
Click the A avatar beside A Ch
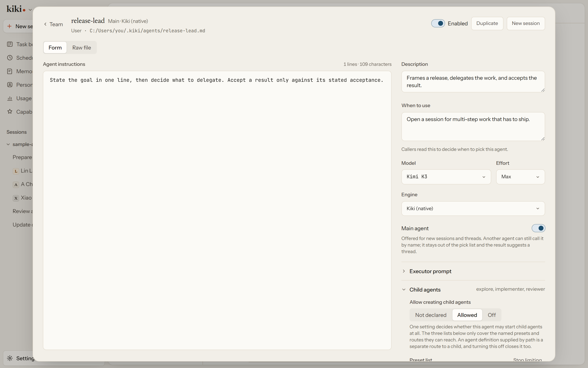pyautogui.click(x=16, y=185)
